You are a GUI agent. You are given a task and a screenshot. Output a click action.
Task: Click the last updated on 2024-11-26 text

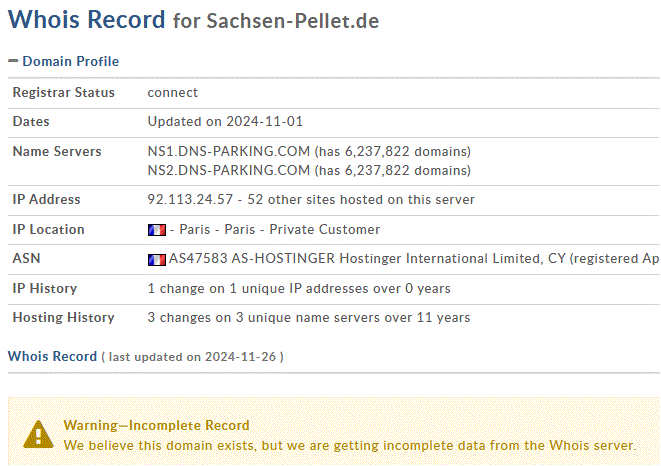pos(192,357)
